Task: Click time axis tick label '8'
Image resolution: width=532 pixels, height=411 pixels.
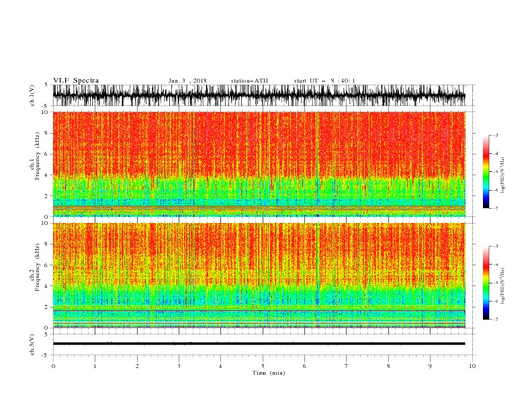Action: (x=388, y=366)
